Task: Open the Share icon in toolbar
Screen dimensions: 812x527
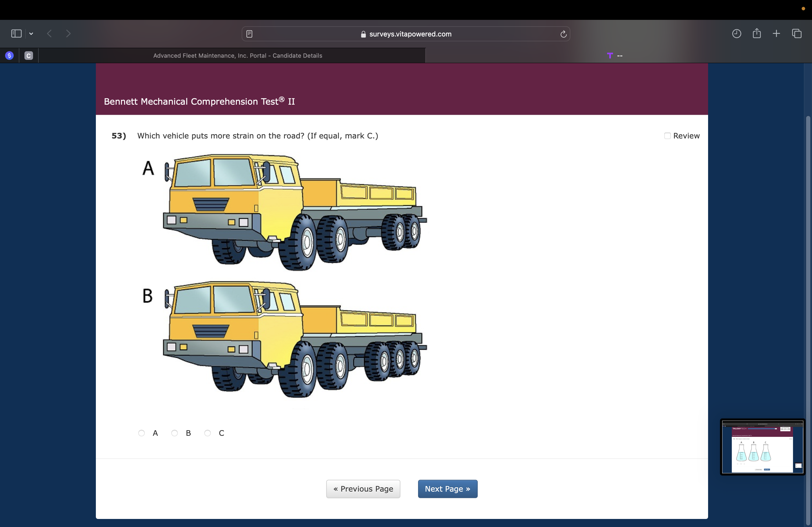Action: click(x=757, y=33)
